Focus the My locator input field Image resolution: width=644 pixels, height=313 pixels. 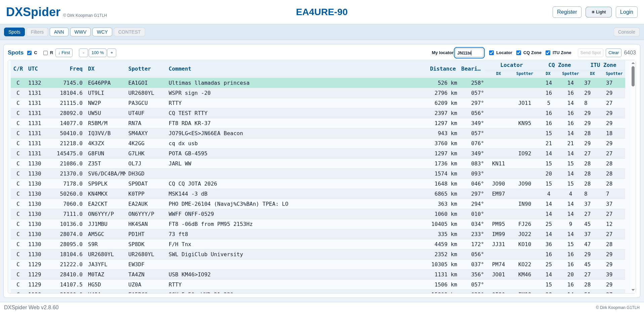pyautogui.click(x=469, y=53)
